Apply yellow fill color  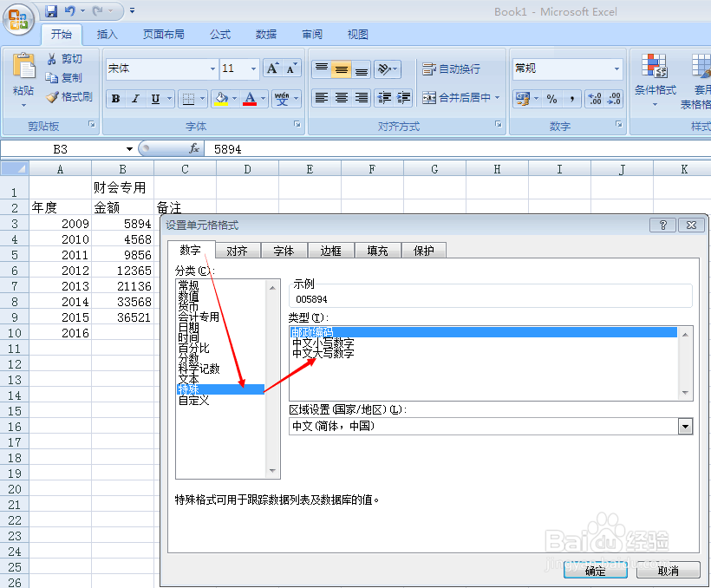[221, 99]
